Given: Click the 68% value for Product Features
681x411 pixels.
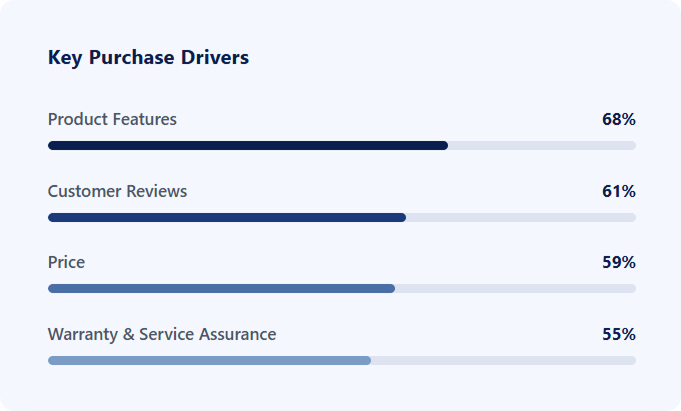Looking at the screenshot, I should click(618, 120).
